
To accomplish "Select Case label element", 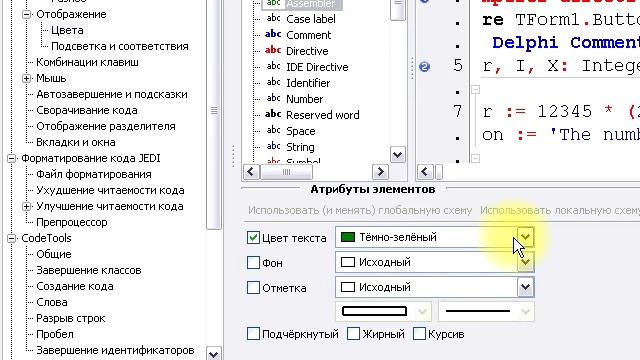I will click(x=311, y=19).
